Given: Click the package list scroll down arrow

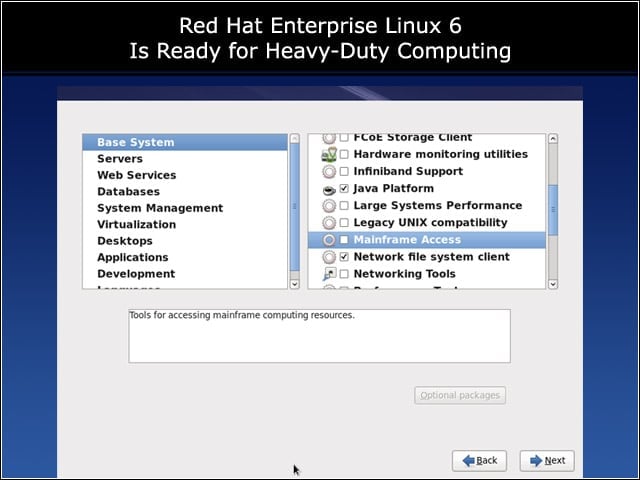Looking at the screenshot, I should point(553,284).
